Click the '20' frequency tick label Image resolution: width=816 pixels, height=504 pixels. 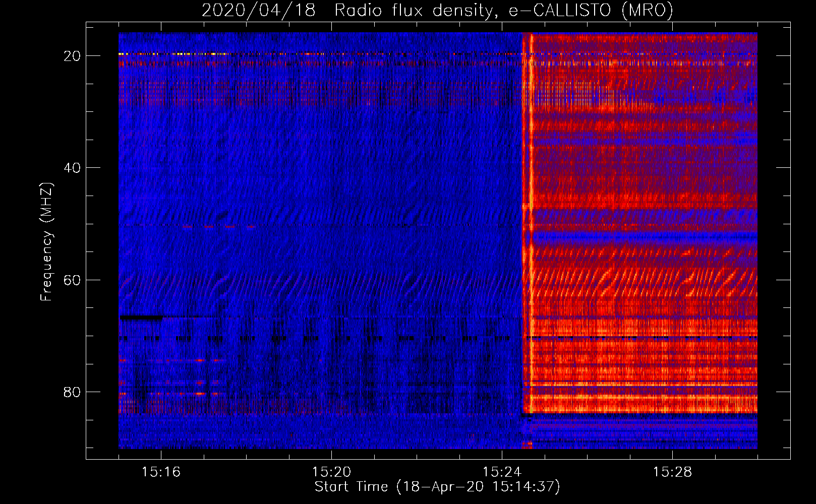pyautogui.click(x=72, y=56)
